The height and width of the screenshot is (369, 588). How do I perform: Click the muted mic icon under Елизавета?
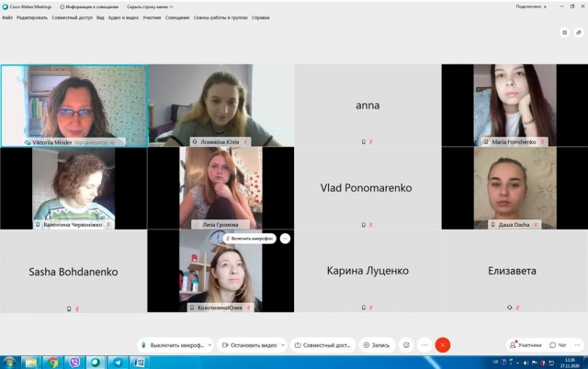pyautogui.click(x=517, y=307)
